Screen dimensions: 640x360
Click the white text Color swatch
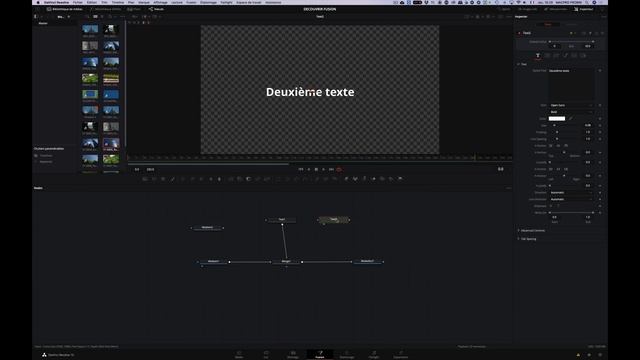[x=557, y=118]
